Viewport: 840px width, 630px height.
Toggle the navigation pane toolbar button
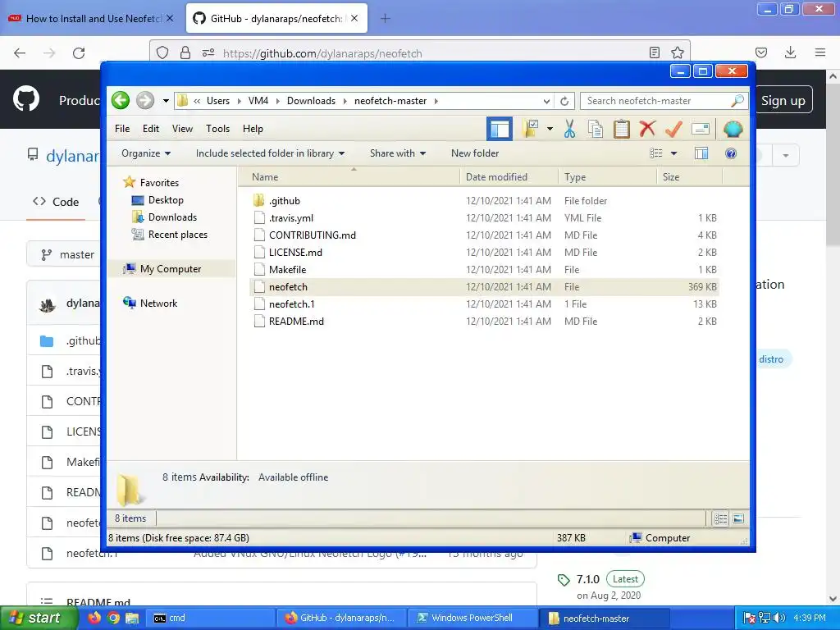click(500, 129)
